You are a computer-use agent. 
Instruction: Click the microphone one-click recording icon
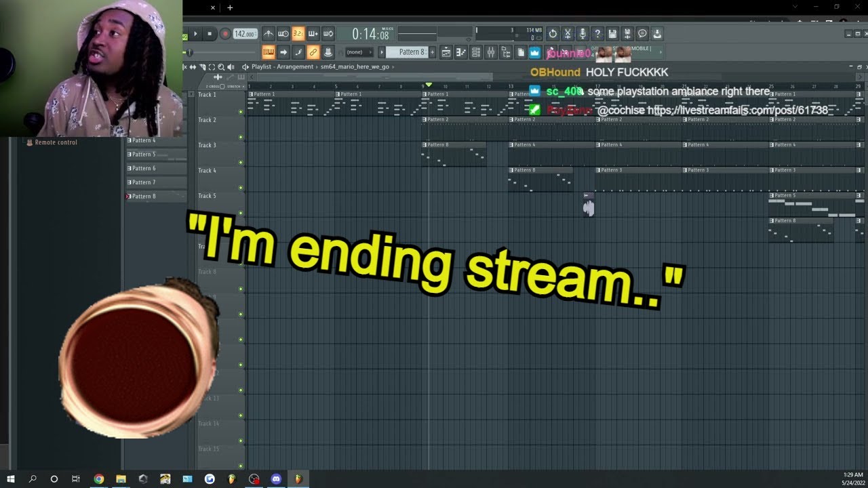[583, 34]
